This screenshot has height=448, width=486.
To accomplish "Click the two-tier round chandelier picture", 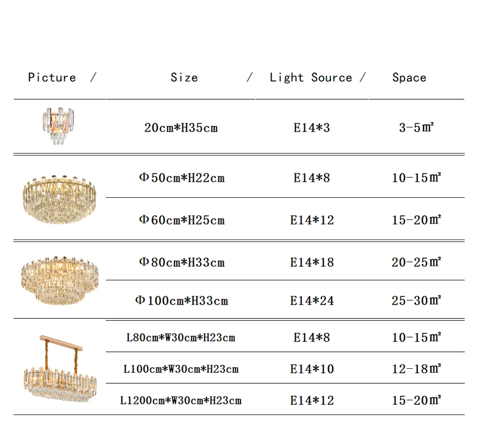I will coord(60,280).
